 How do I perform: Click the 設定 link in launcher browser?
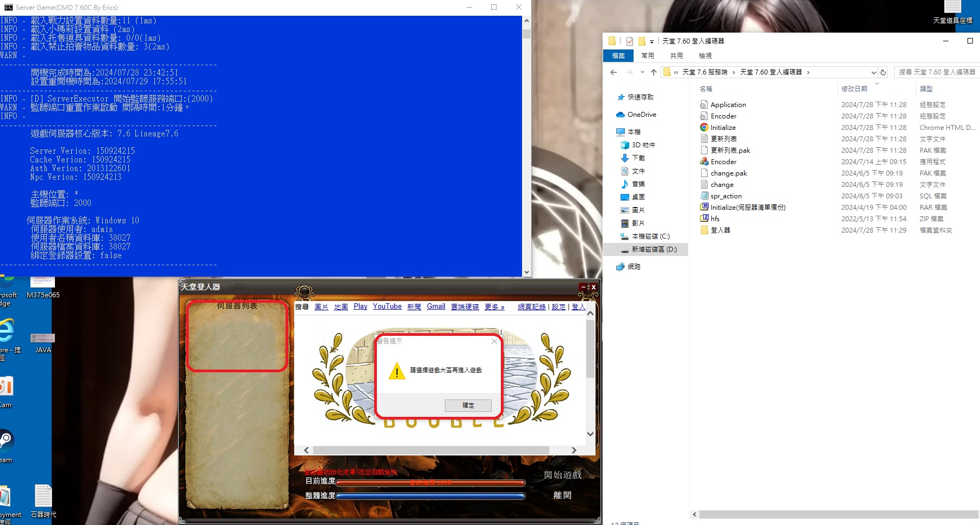click(559, 307)
